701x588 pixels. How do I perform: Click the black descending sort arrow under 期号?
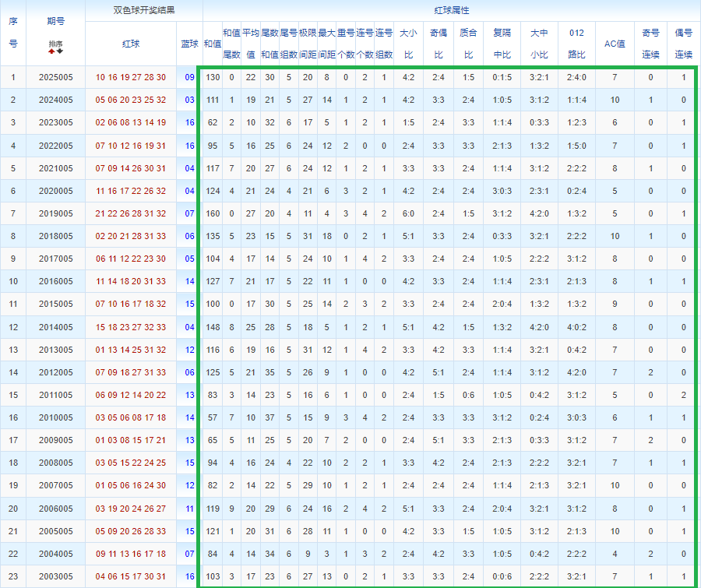click(x=60, y=51)
